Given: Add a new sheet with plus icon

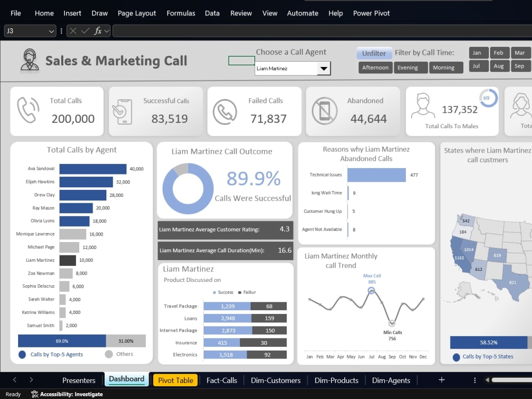Looking at the screenshot, I should pyautogui.click(x=442, y=380).
